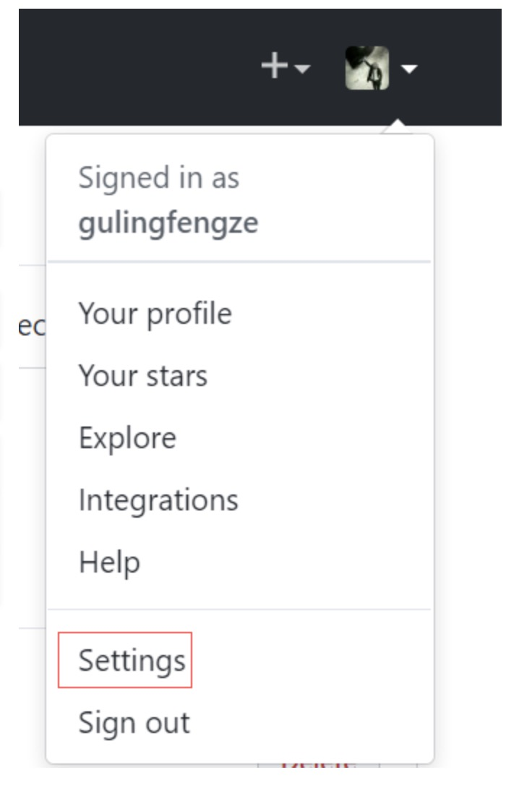Screen dimensions: 532x788
Task: Click the user avatar picture
Action: tap(367, 68)
